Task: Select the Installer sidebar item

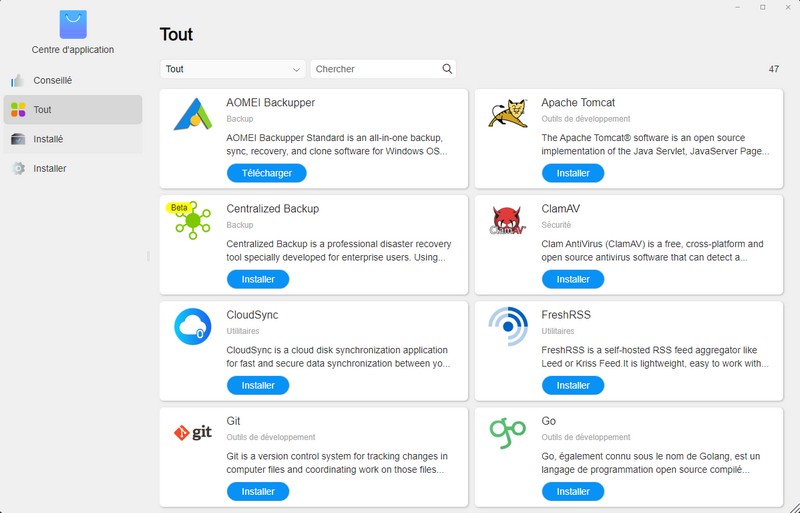Action: 72,168
